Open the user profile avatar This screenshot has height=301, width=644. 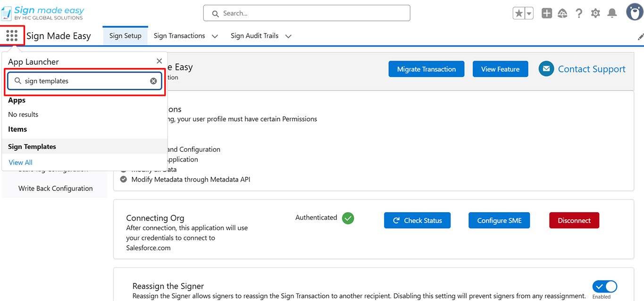point(635,12)
